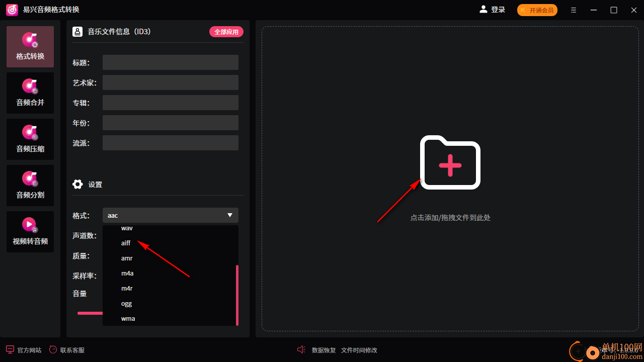
Task: Open the 联系客服 customer service link
Action: point(72,350)
